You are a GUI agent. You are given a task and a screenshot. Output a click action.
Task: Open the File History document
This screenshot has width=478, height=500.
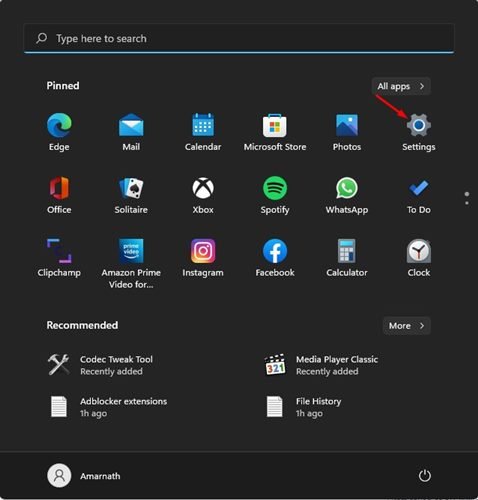(x=303, y=407)
